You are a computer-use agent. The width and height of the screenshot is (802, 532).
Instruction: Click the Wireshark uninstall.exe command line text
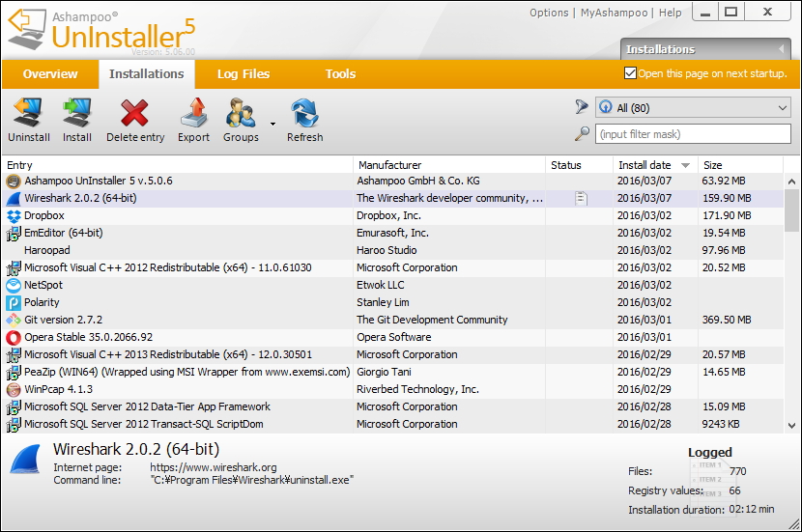point(251,480)
